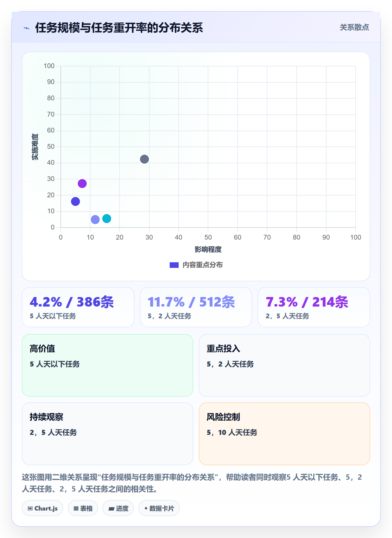
Task: Click the description paragraph starting 这张图用二维关系
Action: tap(192, 483)
